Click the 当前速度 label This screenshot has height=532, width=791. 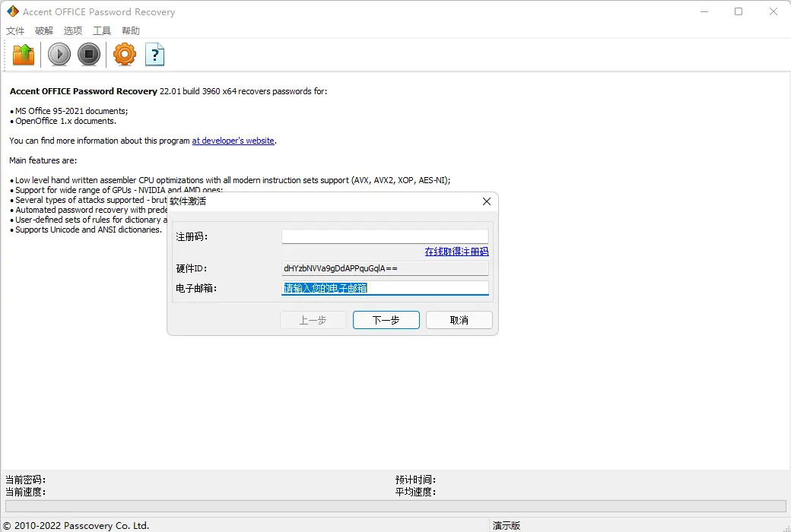click(25, 492)
